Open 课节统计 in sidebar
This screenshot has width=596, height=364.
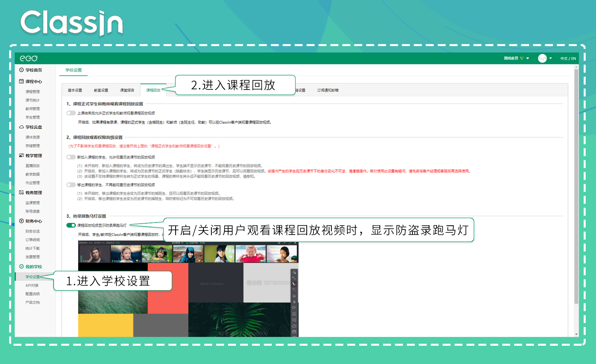(33, 100)
